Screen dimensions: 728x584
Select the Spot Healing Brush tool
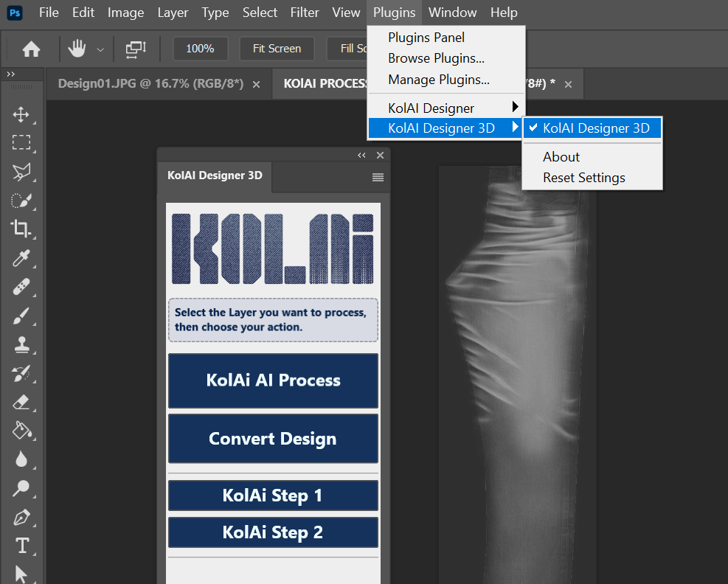21,286
